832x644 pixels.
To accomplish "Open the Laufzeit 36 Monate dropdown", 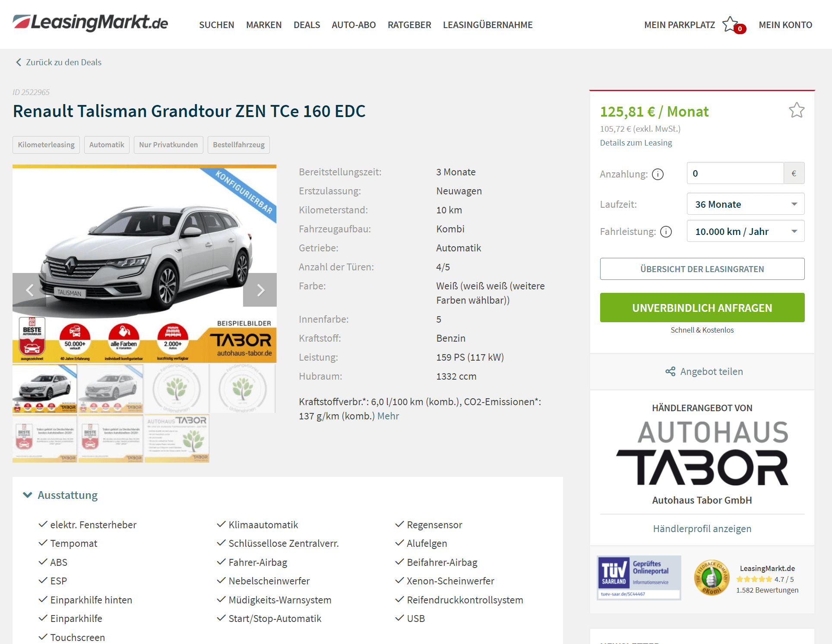I will point(745,204).
